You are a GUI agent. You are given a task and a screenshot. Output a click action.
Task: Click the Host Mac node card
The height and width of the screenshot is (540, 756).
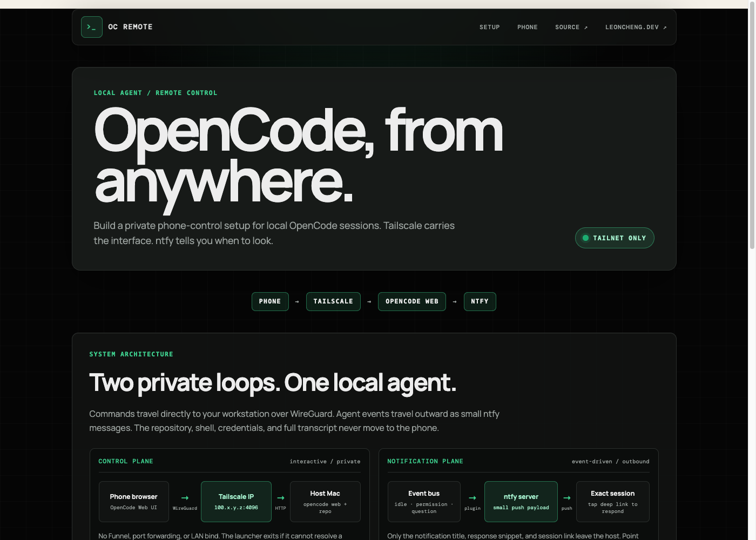325,502
